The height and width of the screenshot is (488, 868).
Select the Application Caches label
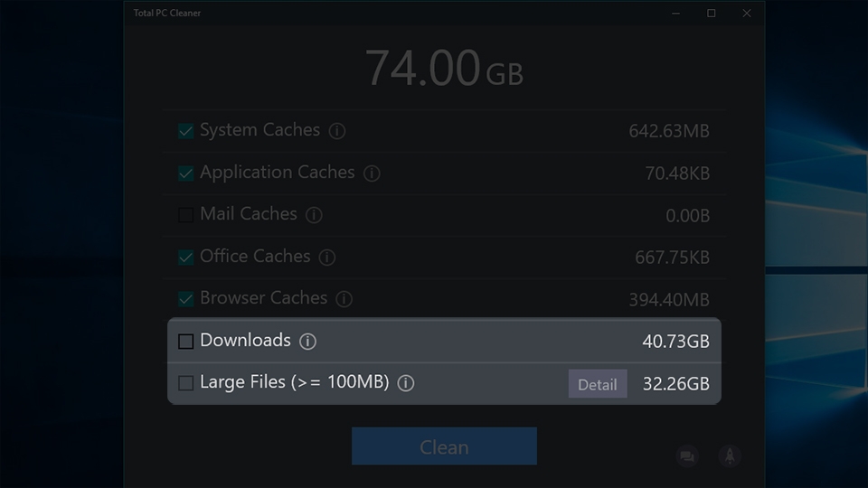point(278,173)
